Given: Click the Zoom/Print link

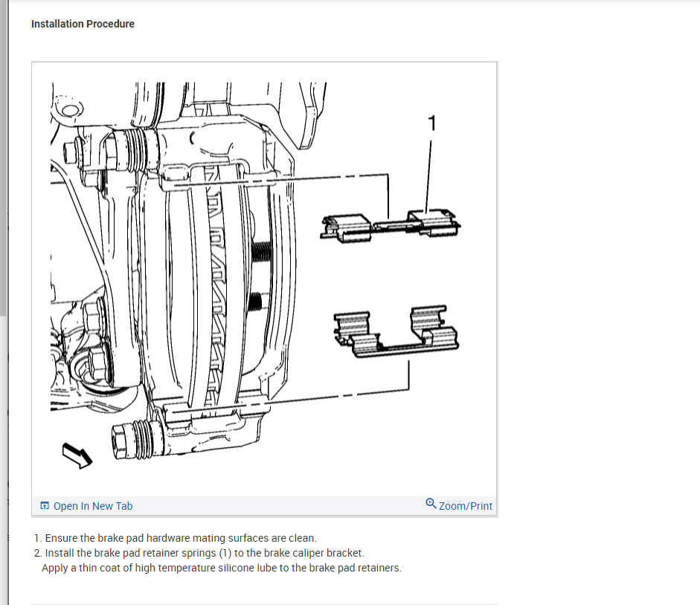Looking at the screenshot, I should [465, 506].
